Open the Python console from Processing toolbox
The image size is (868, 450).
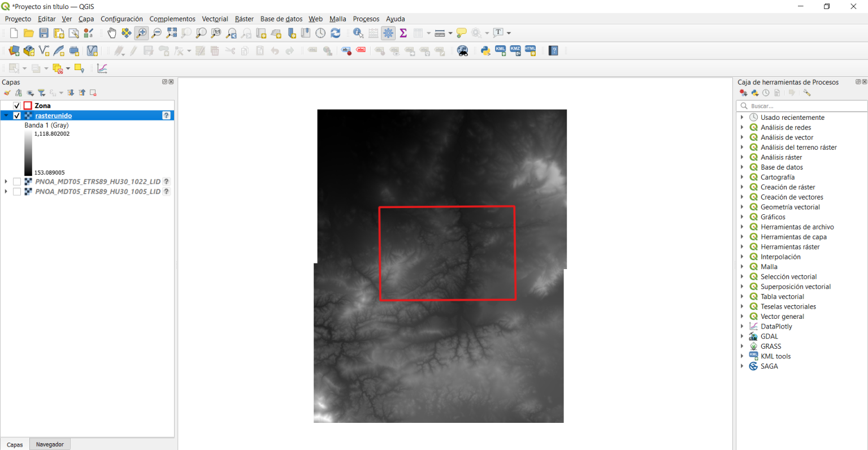pos(754,92)
